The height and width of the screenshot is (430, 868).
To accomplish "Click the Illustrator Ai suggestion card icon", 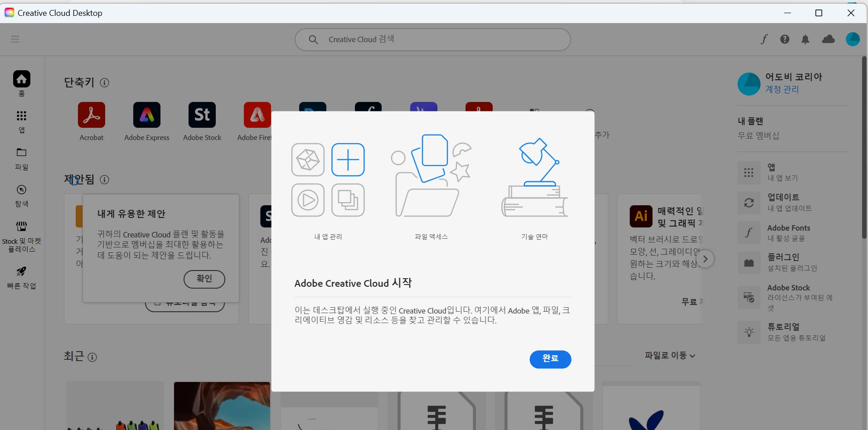I will (x=641, y=216).
